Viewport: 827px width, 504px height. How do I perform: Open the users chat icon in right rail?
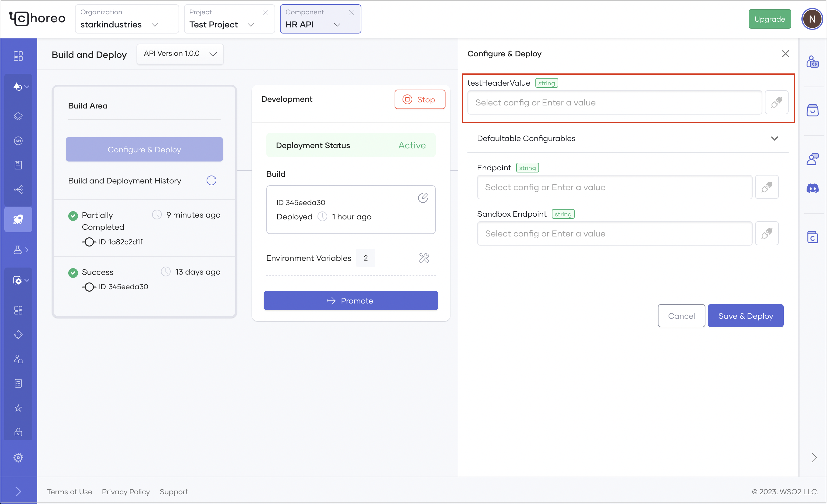click(813, 159)
